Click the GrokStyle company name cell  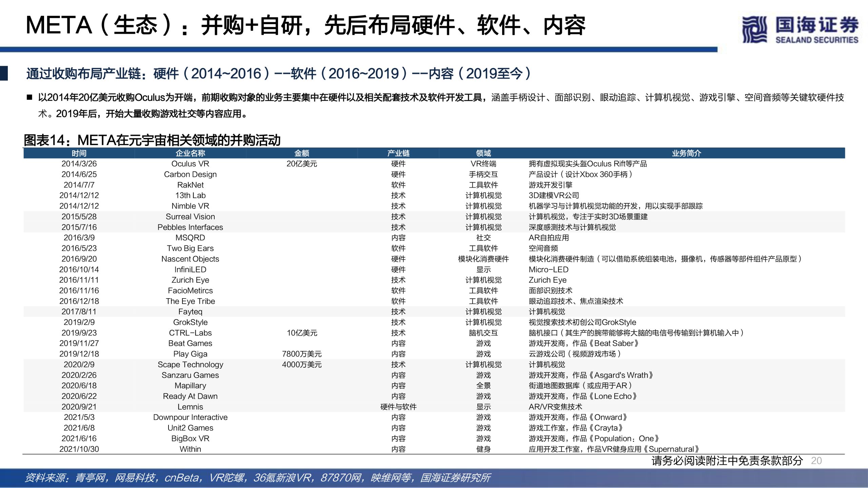tap(190, 322)
